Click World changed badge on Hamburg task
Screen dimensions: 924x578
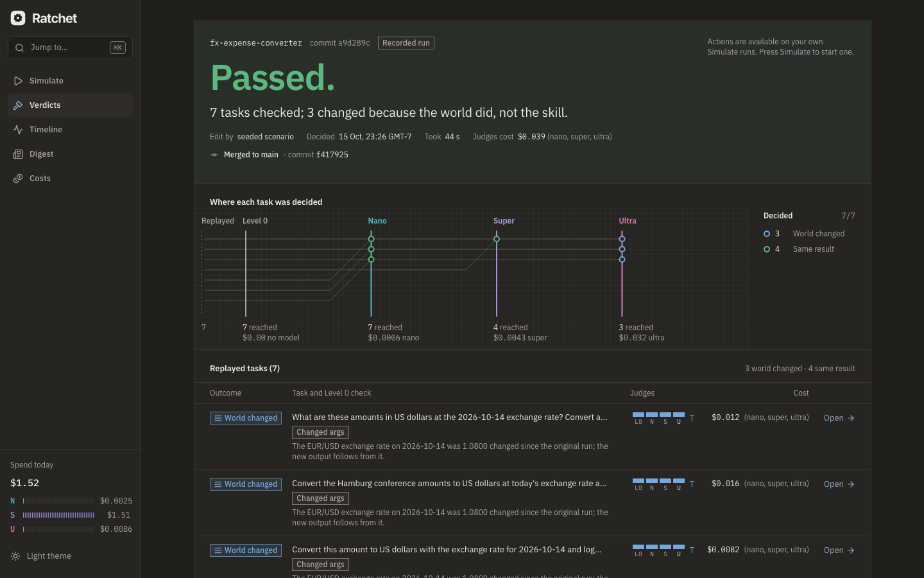tap(246, 484)
